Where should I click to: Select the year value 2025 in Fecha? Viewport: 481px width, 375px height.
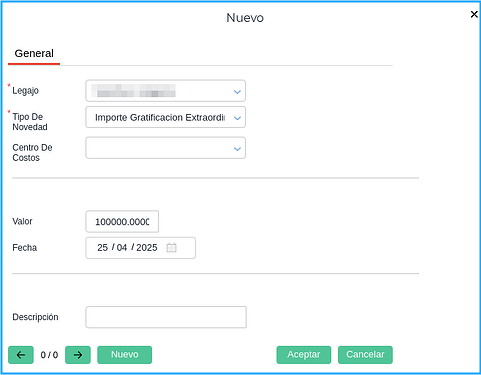click(x=147, y=248)
